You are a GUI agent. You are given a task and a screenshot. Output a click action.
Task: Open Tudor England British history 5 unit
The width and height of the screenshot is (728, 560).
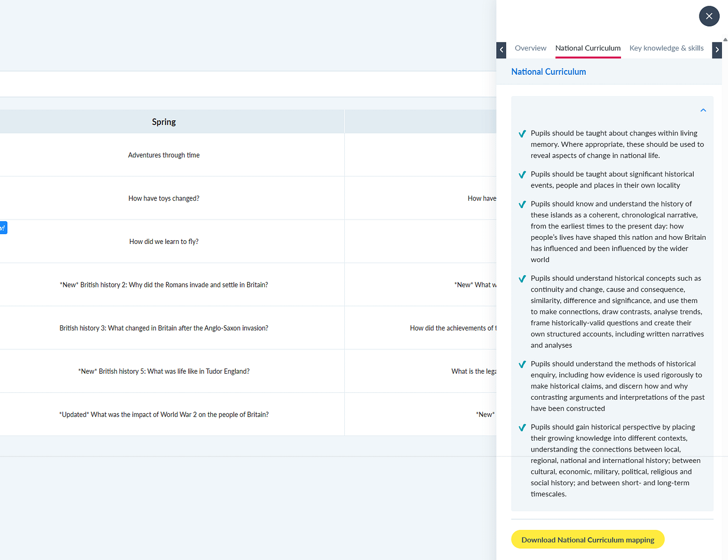[x=164, y=371]
